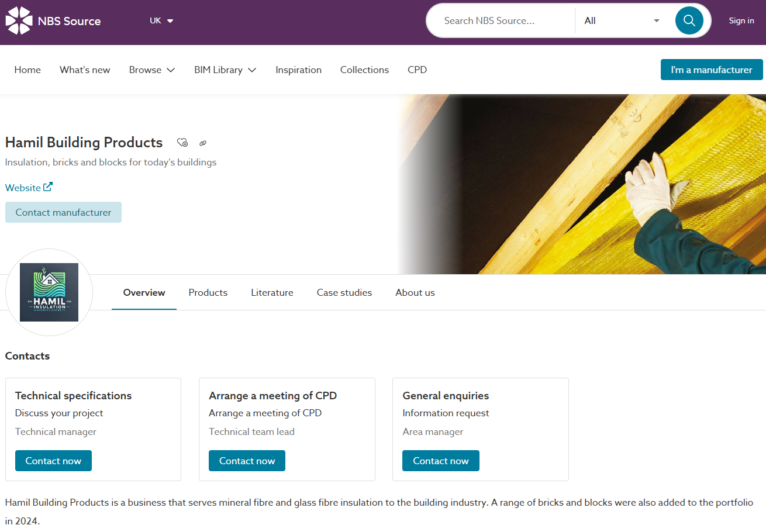The width and height of the screenshot is (766, 532).
Task: Add Hamil Building Products to favourites via heart icon
Action: 182,143
